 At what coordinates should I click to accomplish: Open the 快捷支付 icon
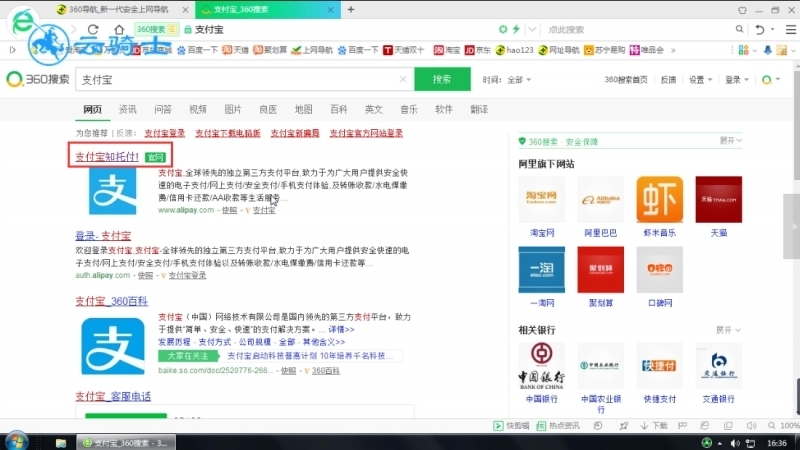[x=660, y=366]
